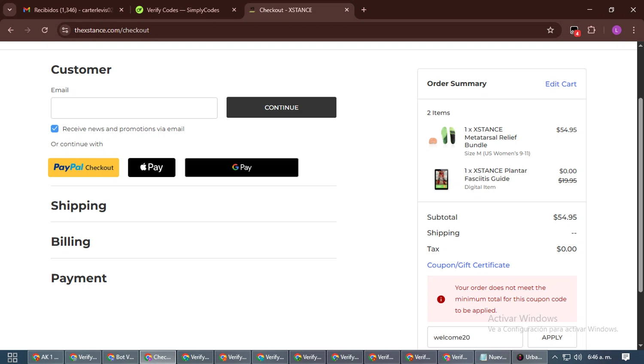Click the coupon code field with welcome20

[475, 337]
